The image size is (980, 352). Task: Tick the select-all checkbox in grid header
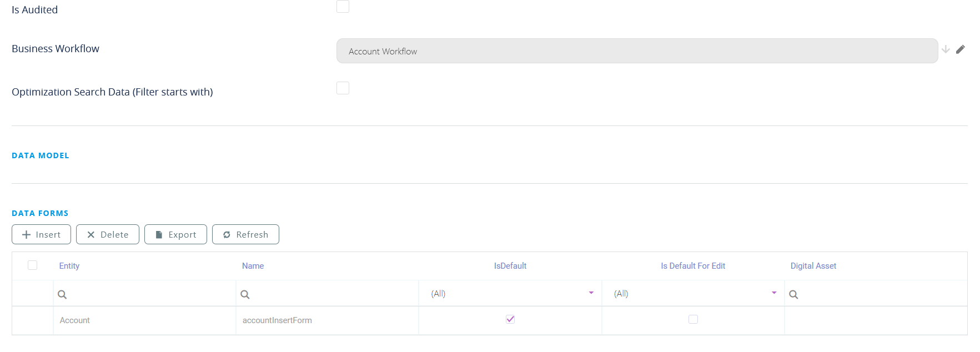coord(33,265)
